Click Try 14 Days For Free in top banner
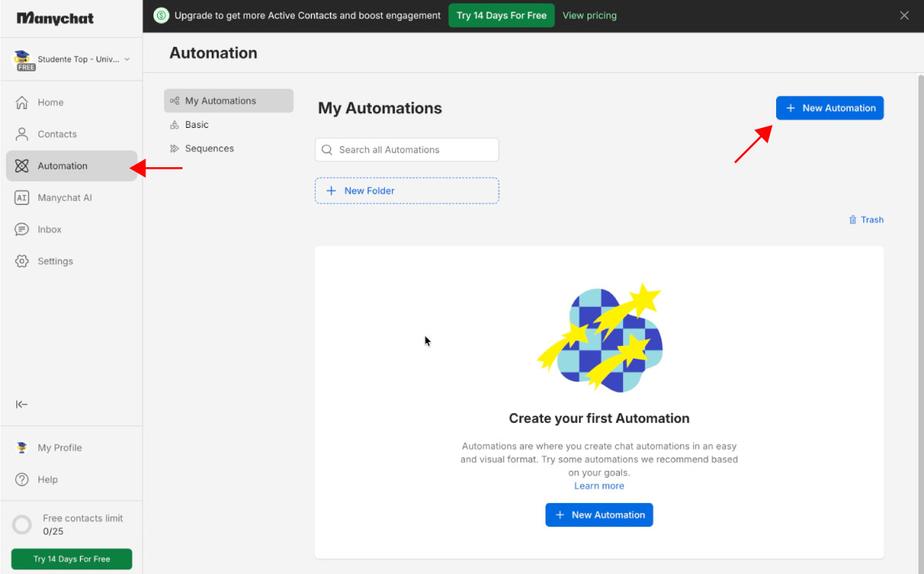The image size is (924, 574). pos(501,15)
